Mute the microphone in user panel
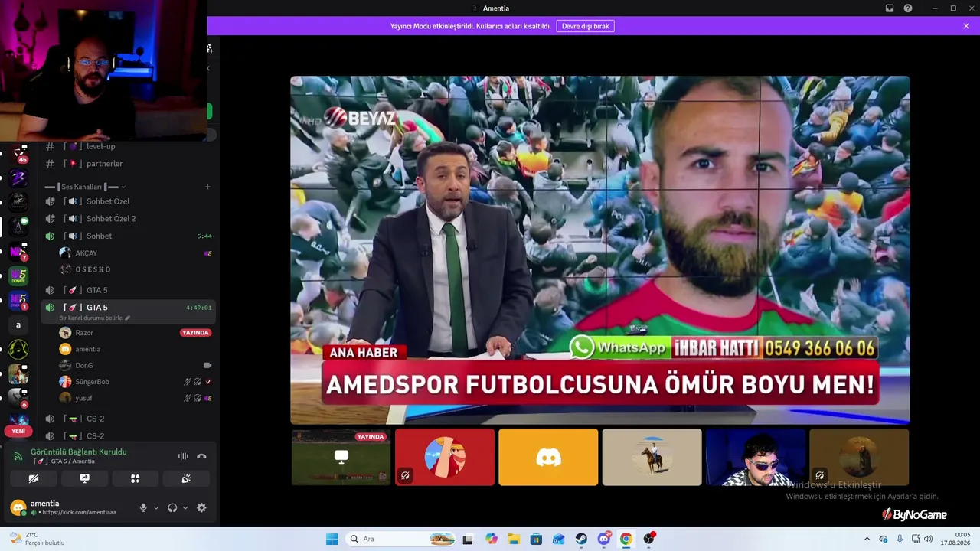Viewport: 980px width, 551px height. point(143,507)
